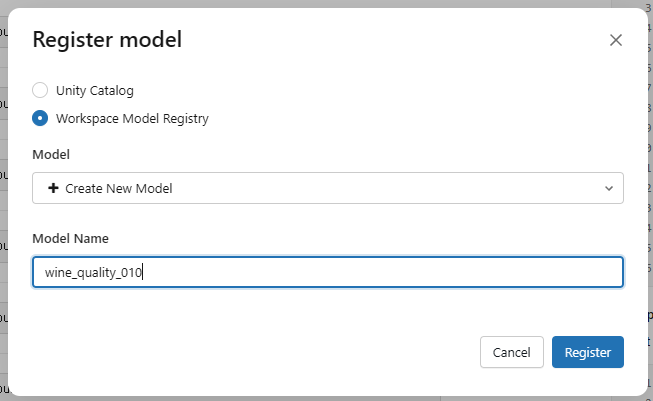Click the chevron arrow in Model dropdown
This screenshot has height=401, width=653.
609,188
